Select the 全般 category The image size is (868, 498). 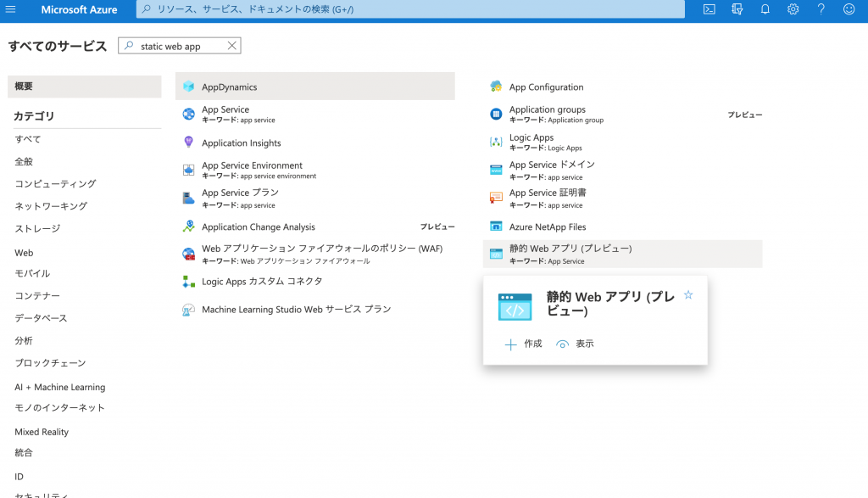point(24,161)
